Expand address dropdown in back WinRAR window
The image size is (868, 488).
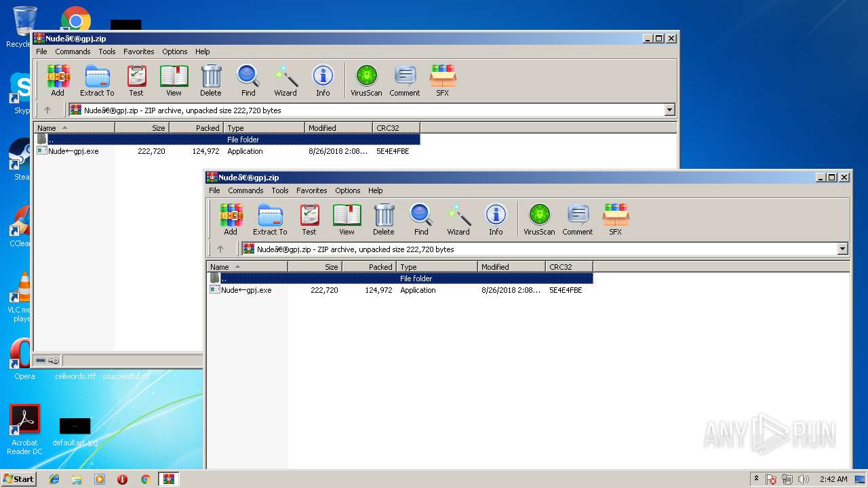pyautogui.click(x=669, y=110)
